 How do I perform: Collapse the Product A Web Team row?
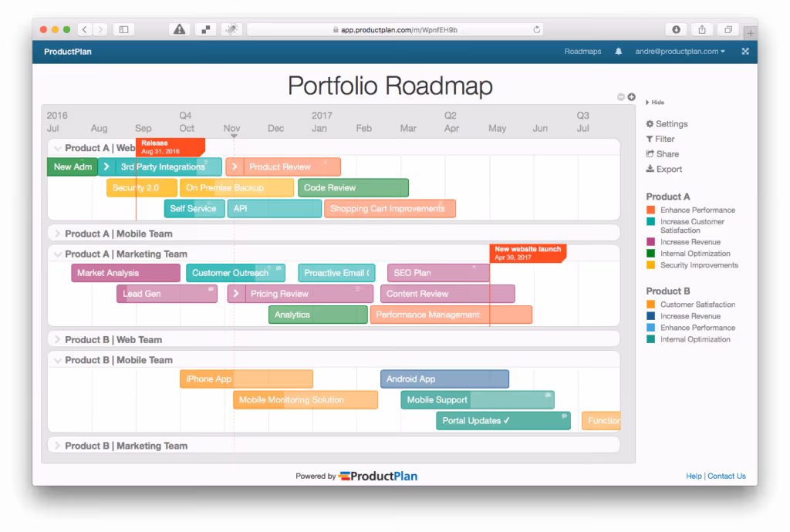click(58, 147)
